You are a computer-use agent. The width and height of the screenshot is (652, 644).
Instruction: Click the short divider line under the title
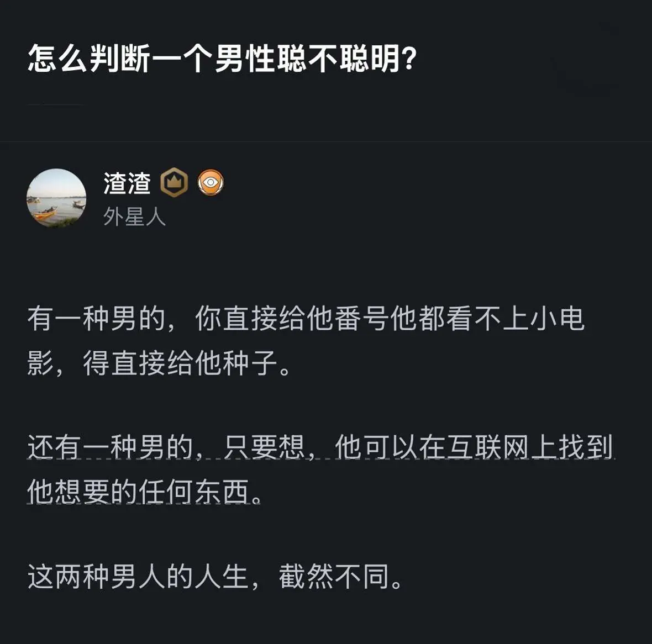pyautogui.click(x=55, y=104)
